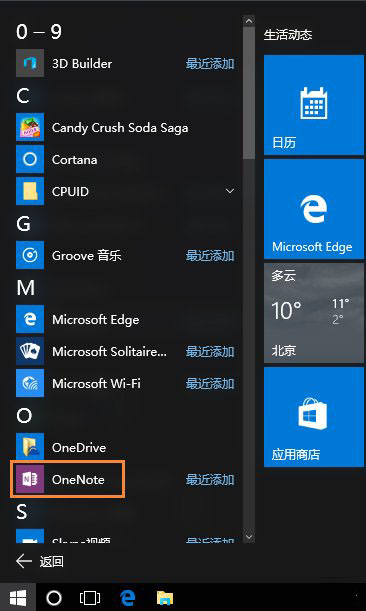Click the app list scroll up arrow
Screen dimensions: 366x611
click(x=249, y=21)
